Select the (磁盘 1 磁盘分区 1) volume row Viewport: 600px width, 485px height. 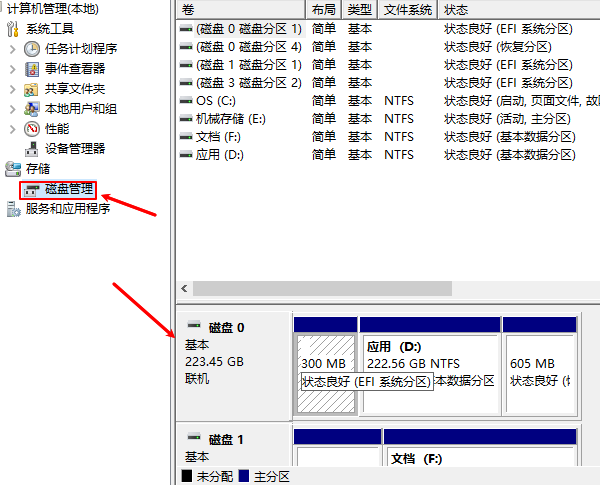click(388, 65)
